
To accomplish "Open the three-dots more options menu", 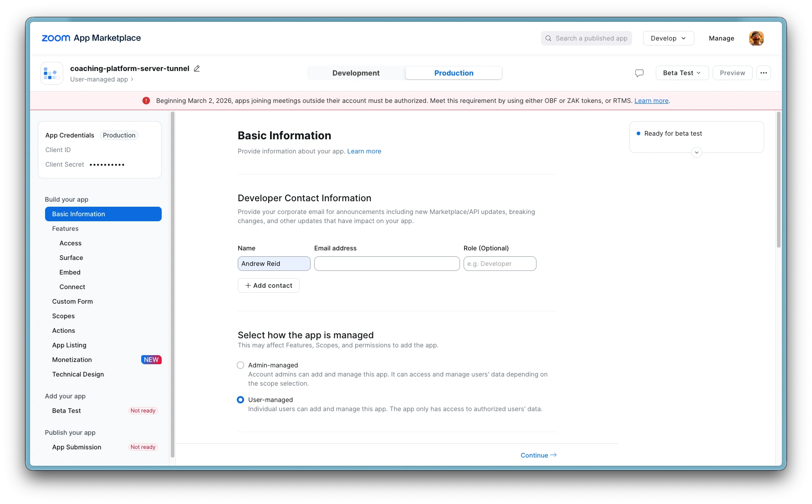I will [x=763, y=73].
